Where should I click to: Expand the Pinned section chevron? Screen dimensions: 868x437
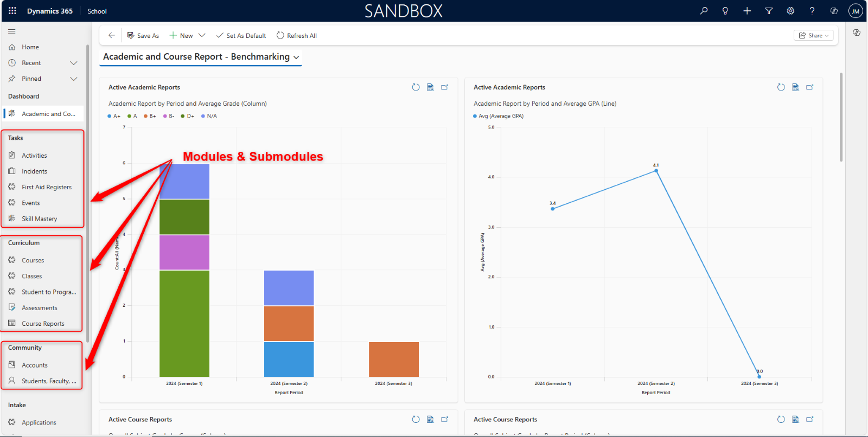(x=74, y=79)
